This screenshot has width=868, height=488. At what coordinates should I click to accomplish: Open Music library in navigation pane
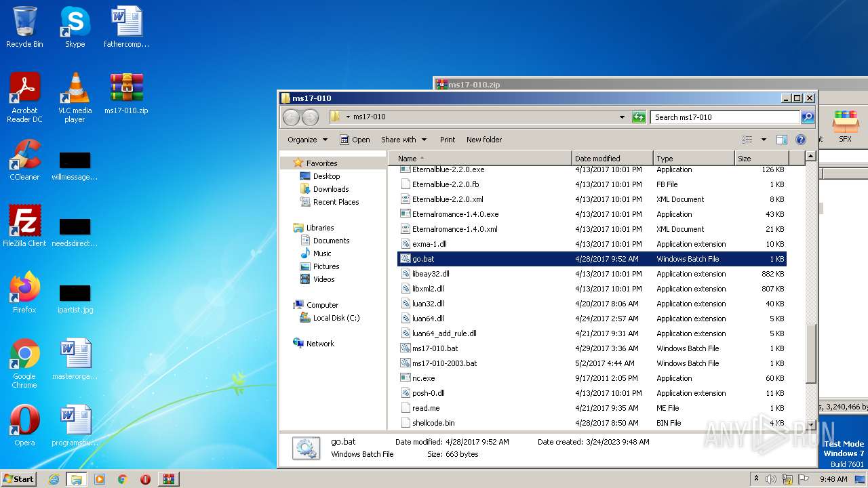point(322,253)
